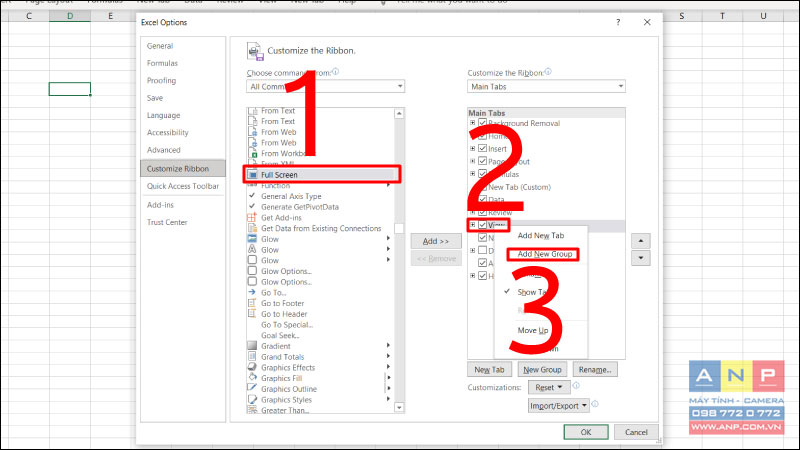The width and height of the screenshot is (800, 450).
Task: Click the Get Data from Existing Connections icon
Action: pos(252,228)
